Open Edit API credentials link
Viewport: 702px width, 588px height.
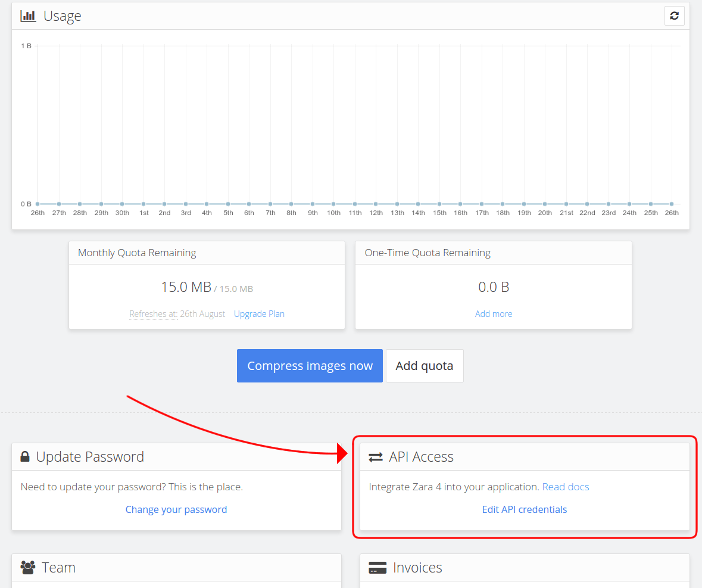(524, 509)
